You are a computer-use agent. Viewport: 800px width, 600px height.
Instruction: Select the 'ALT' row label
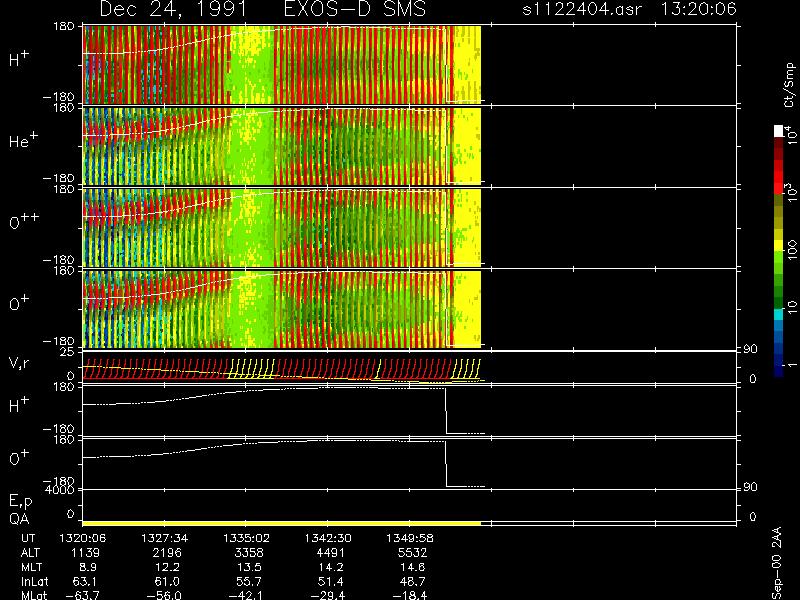(30, 553)
